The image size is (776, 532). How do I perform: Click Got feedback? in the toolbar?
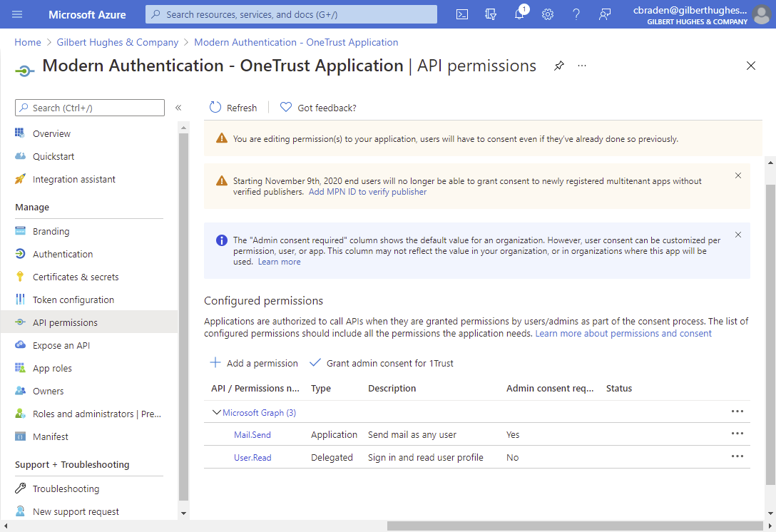318,108
